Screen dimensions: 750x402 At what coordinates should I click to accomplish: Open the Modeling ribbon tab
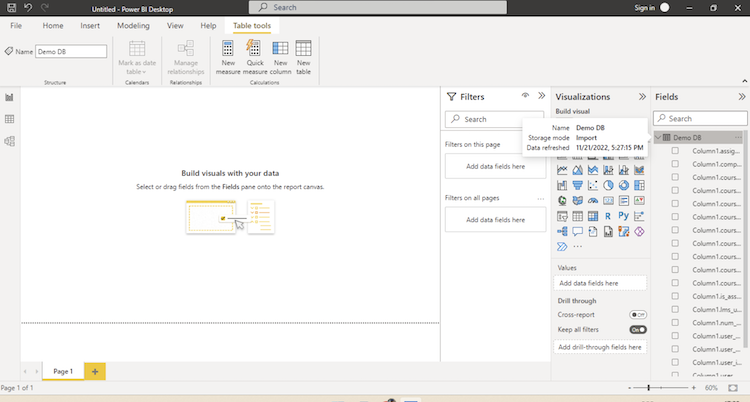[133, 26]
